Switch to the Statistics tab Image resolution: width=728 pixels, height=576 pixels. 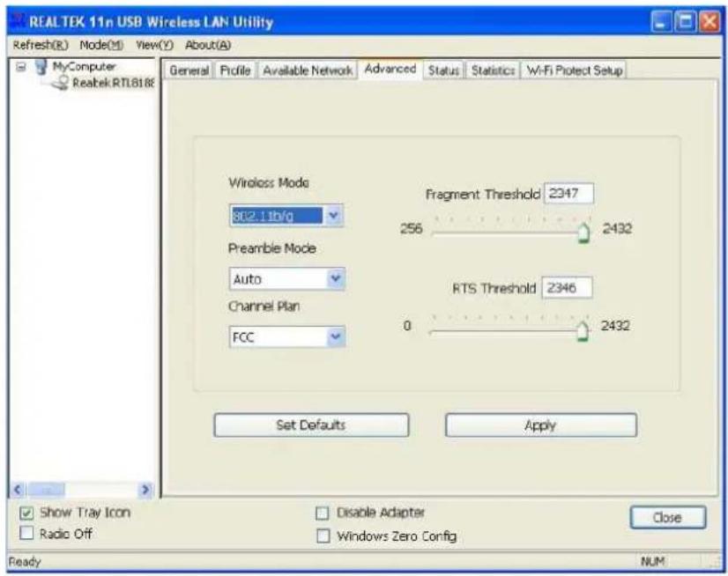tap(493, 70)
